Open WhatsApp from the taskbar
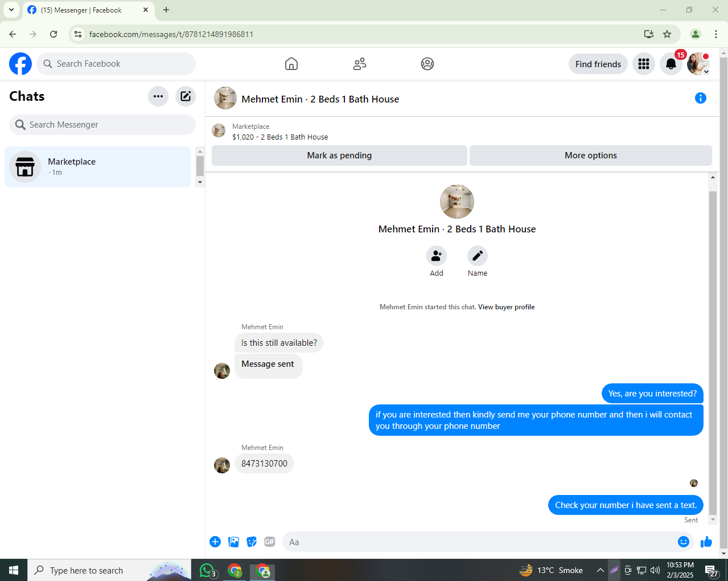728x581 pixels. [207, 570]
